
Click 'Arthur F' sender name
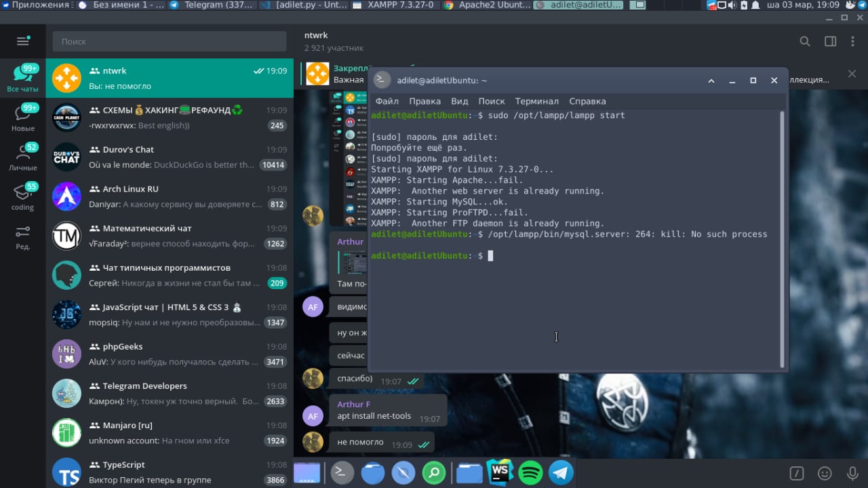pyautogui.click(x=354, y=405)
